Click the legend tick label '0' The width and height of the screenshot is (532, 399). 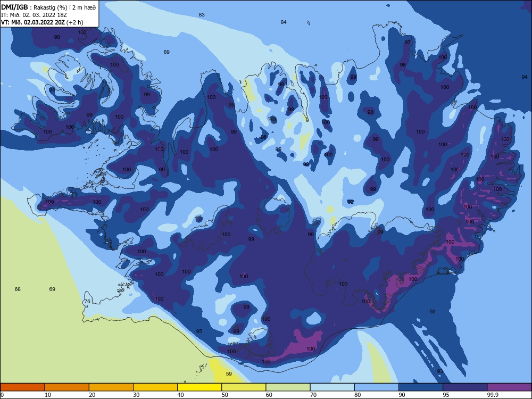[2, 395]
